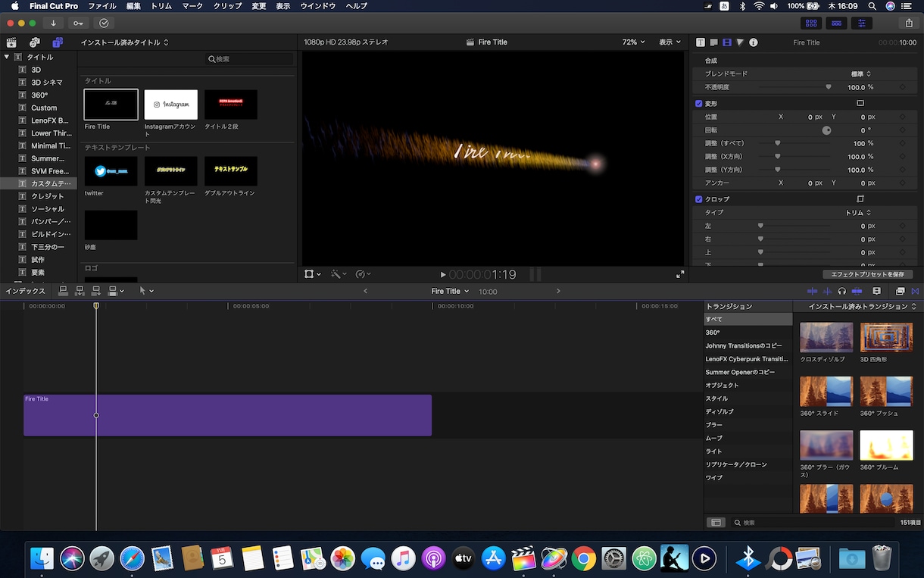Open the トリム menu
The height and width of the screenshot is (578, 924).
[161, 6]
